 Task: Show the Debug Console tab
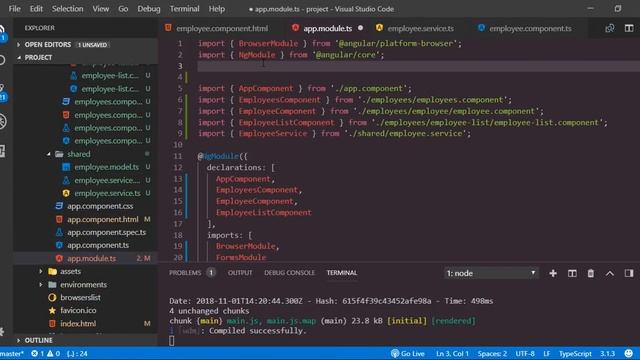pos(289,273)
